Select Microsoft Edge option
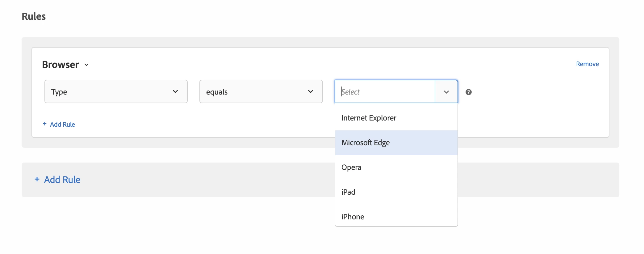 (x=366, y=143)
